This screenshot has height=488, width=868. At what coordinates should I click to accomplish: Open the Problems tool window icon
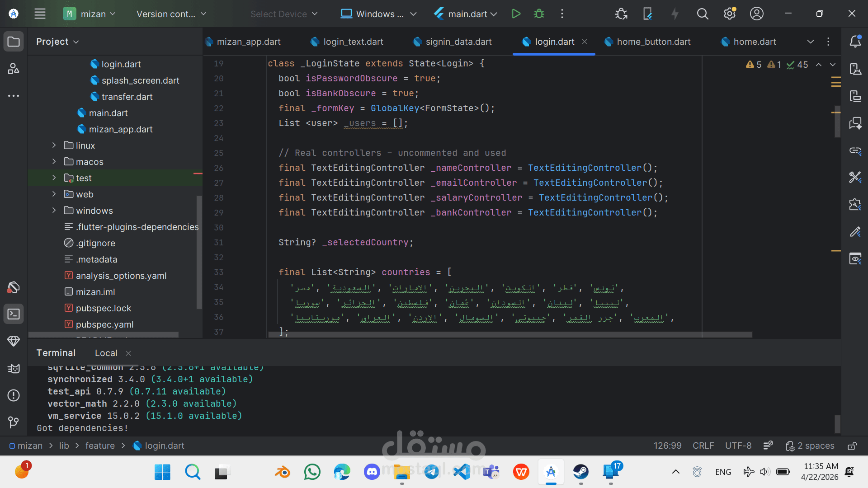[14, 395]
